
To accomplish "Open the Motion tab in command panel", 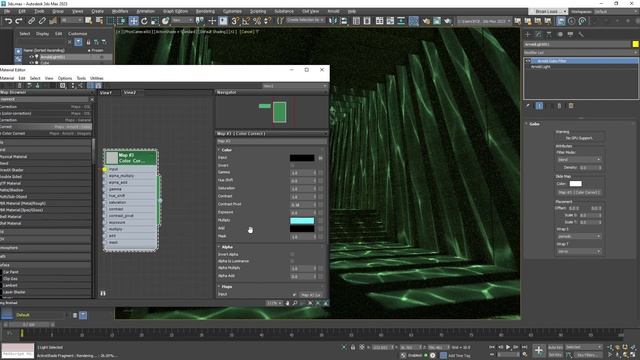I will 560,34.
